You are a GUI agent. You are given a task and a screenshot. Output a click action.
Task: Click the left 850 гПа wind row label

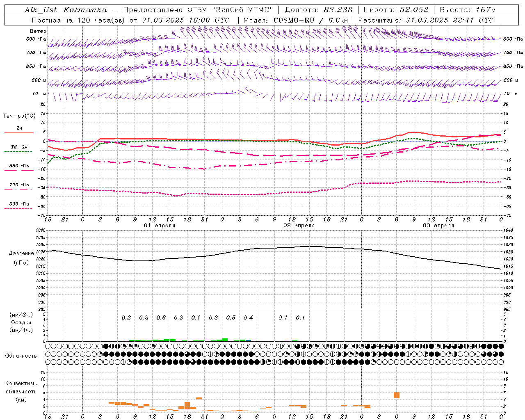pos(36,66)
